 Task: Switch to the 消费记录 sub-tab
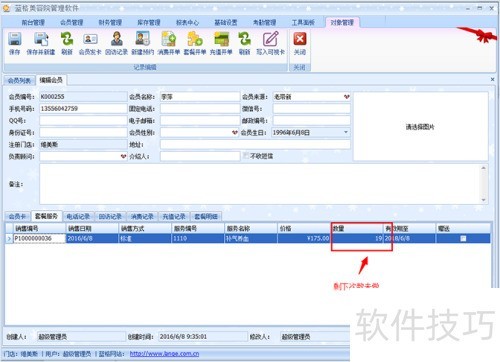(142, 216)
